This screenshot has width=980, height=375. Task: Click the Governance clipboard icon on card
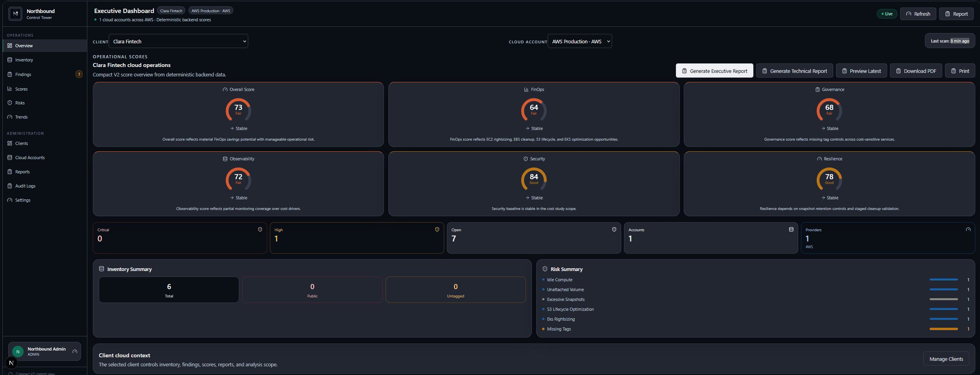[818, 89]
